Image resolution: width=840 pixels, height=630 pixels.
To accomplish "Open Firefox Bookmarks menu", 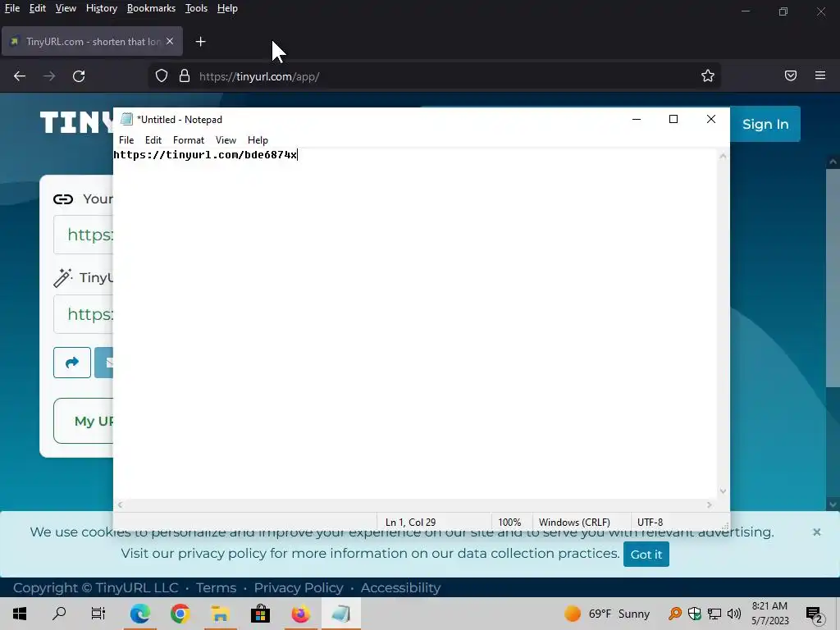I will coord(151,8).
